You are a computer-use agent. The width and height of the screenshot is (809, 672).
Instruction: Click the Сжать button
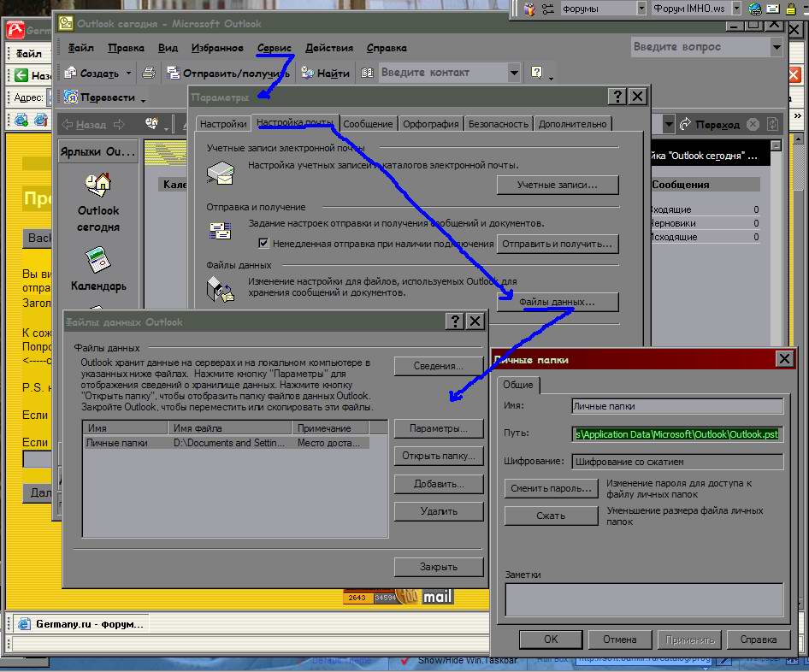(x=551, y=516)
